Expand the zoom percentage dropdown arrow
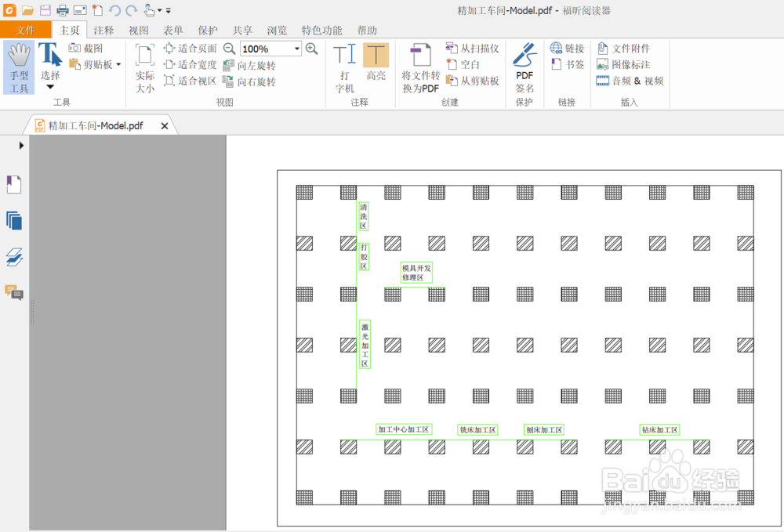Image resolution: width=784 pixels, height=532 pixels. coord(296,49)
